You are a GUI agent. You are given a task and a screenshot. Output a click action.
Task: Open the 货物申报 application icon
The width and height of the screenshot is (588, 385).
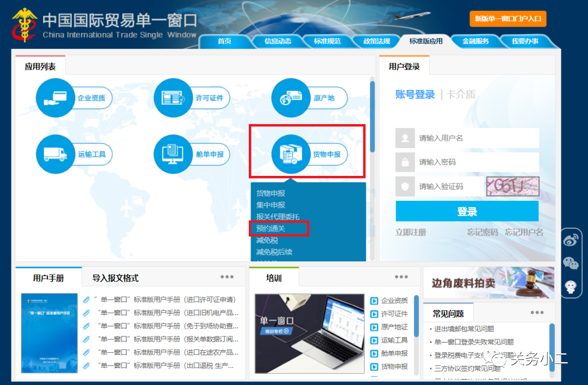[x=291, y=154]
